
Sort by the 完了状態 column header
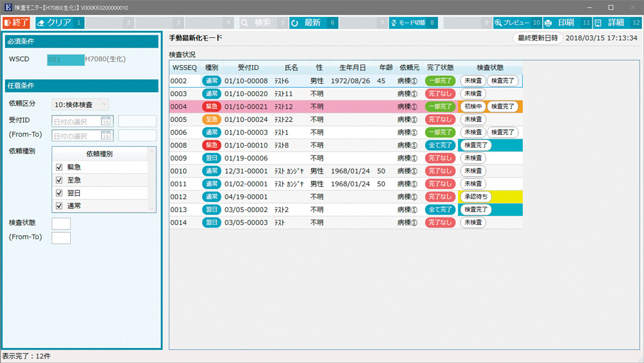tap(440, 68)
